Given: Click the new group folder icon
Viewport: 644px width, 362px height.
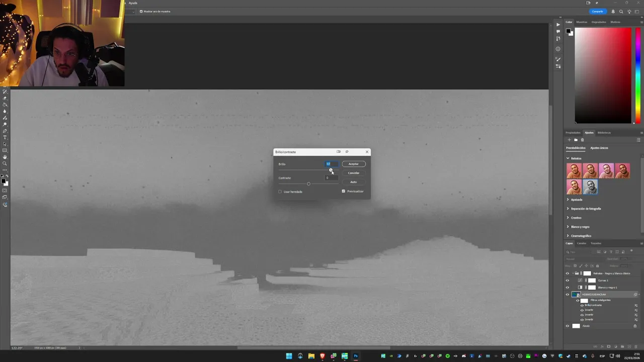Looking at the screenshot, I should click(622, 346).
